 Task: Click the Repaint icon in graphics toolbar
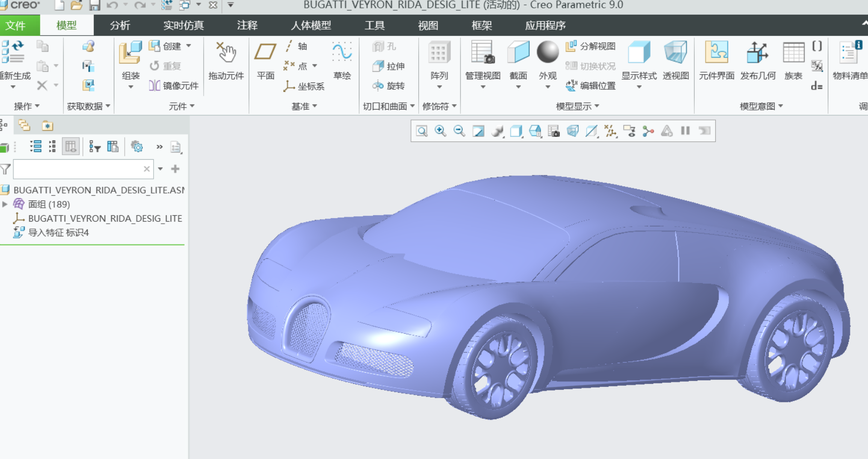click(x=478, y=131)
